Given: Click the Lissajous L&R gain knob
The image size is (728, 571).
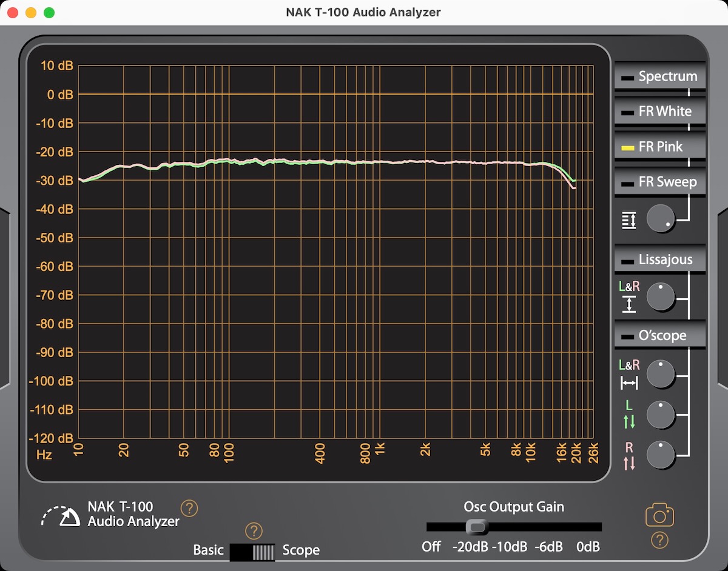Looking at the screenshot, I should pos(661,297).
